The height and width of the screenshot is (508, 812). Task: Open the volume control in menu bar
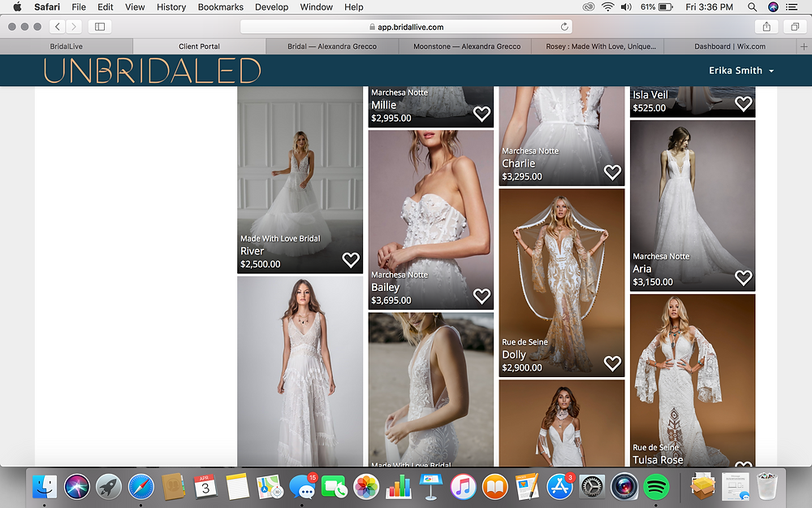pyautogui.click(x=626, y=7)
